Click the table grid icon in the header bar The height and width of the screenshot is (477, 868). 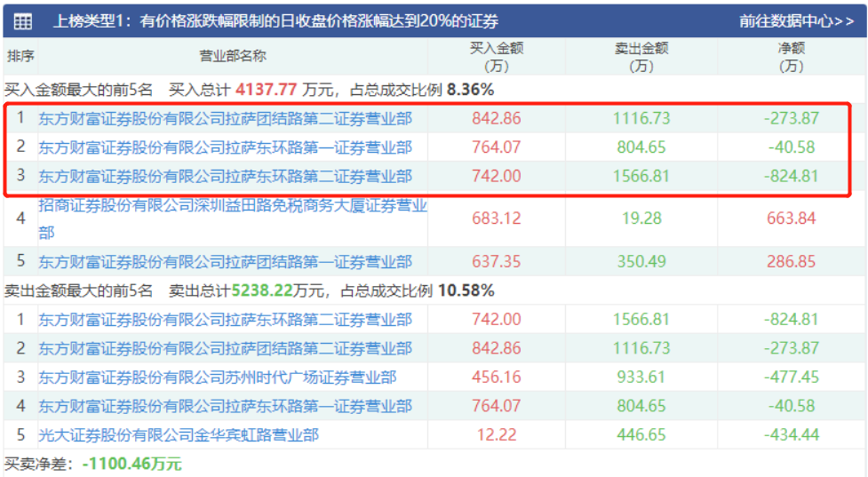[23, 21]
